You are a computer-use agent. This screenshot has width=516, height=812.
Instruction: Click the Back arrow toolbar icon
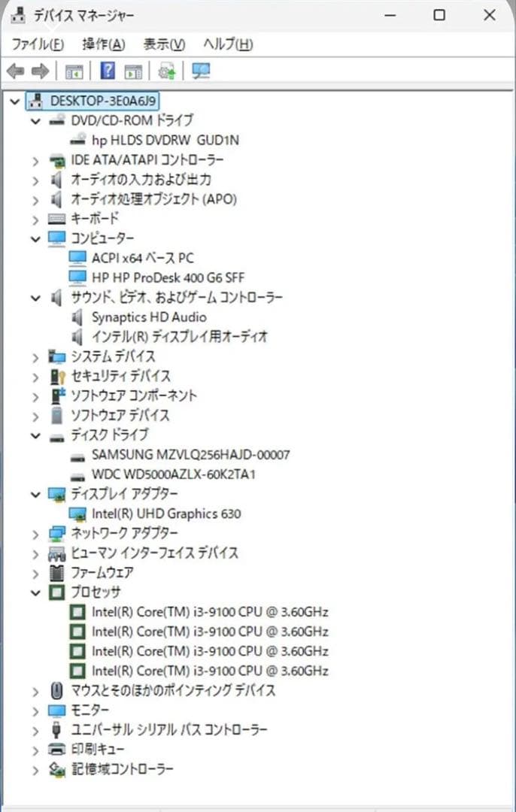[x=16, y=71]
